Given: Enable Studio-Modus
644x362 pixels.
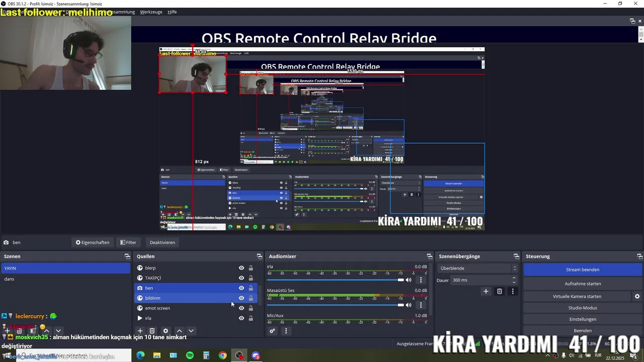Looking at the screenshot, I should [583, 308].
